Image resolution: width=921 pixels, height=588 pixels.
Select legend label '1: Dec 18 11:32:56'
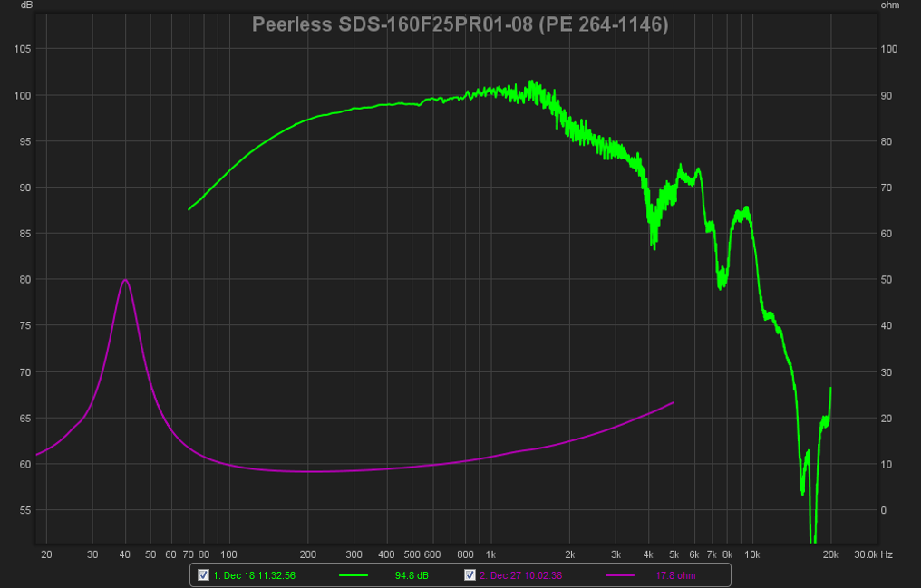point(255,575)
